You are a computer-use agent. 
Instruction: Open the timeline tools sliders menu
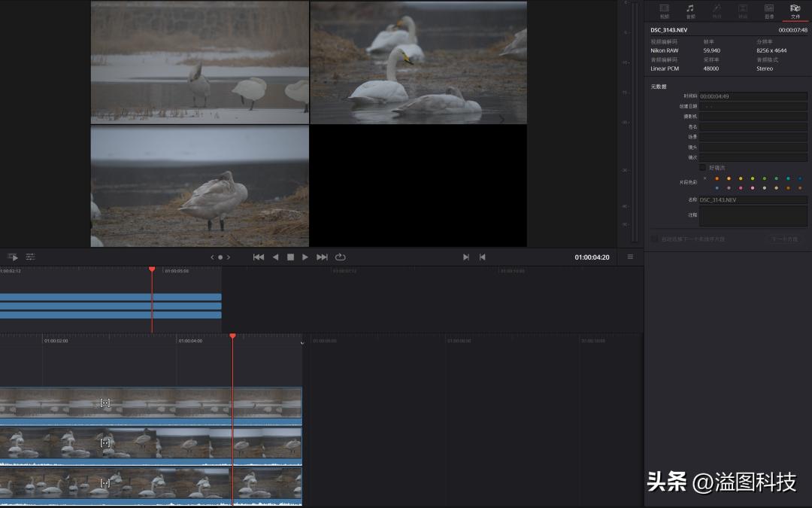(x=31, y=257)
